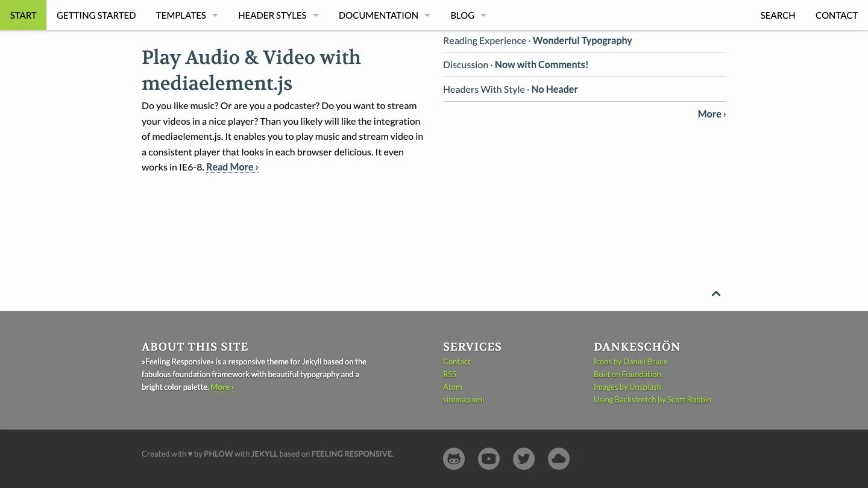The height and width of the screenshot is (488, 868).
Task: Open Search in the top navigation
Action: click(778, 15)
